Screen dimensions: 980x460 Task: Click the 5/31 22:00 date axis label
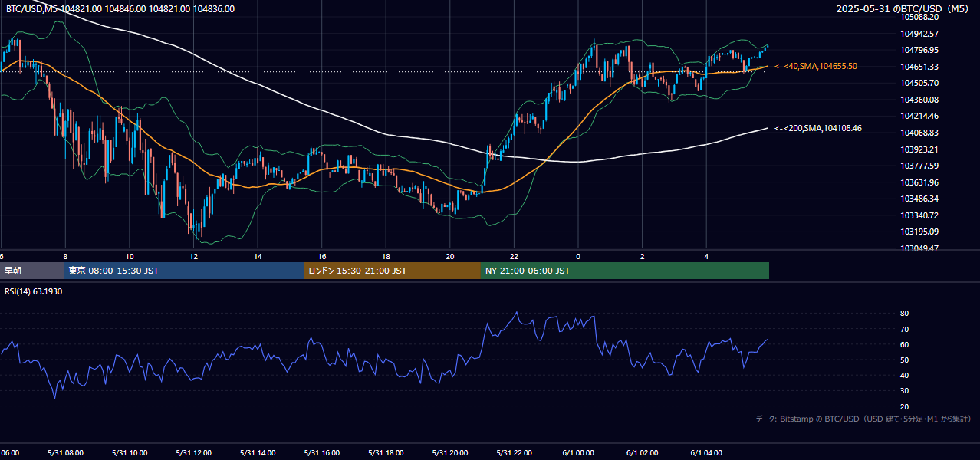pos(514,452)
